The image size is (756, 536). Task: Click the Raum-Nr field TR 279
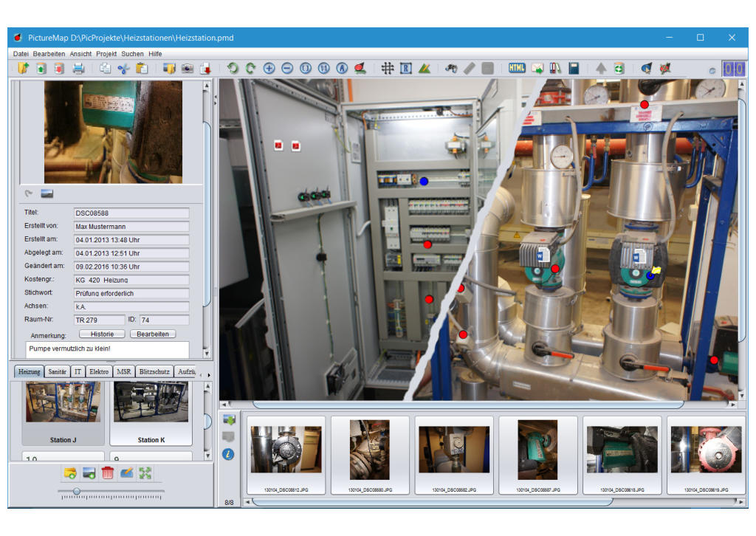tap(100, 320)
